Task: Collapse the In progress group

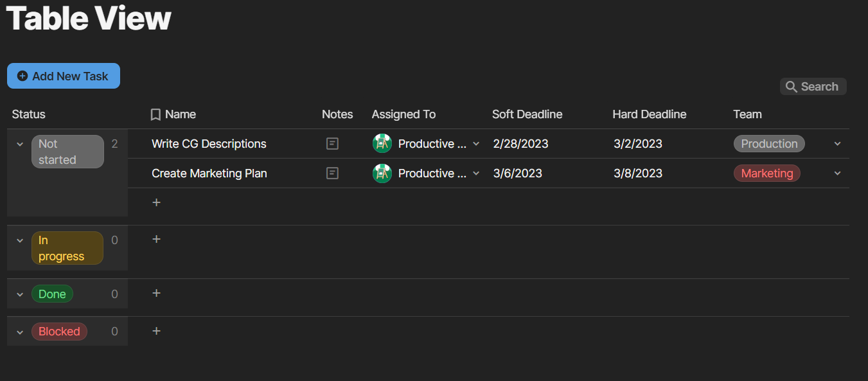Action: point(20,241)
